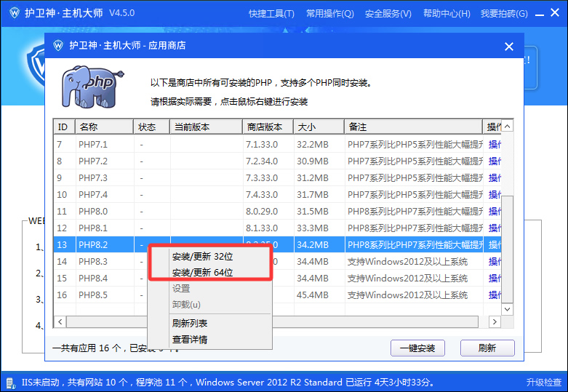Click the 操作 link in PHP7.4 row

[495, 195]
